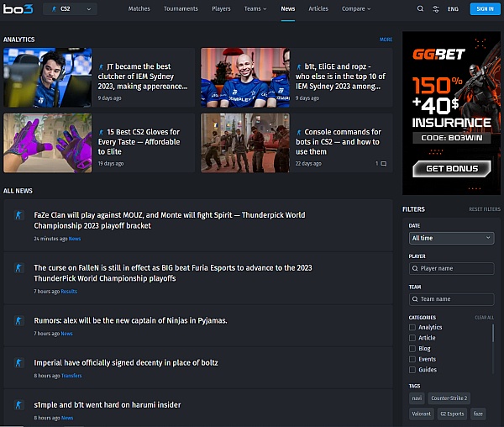Open the Console commands article thumbnail
Image resolution: width=504 pixels, height=427 pixels.
(245, 143)
